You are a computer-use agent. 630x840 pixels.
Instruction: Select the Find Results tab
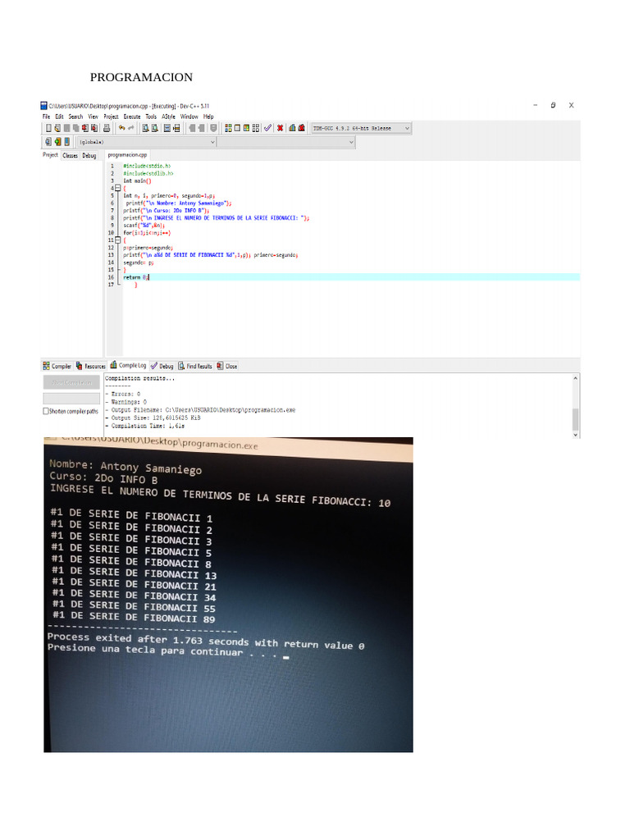194,366
